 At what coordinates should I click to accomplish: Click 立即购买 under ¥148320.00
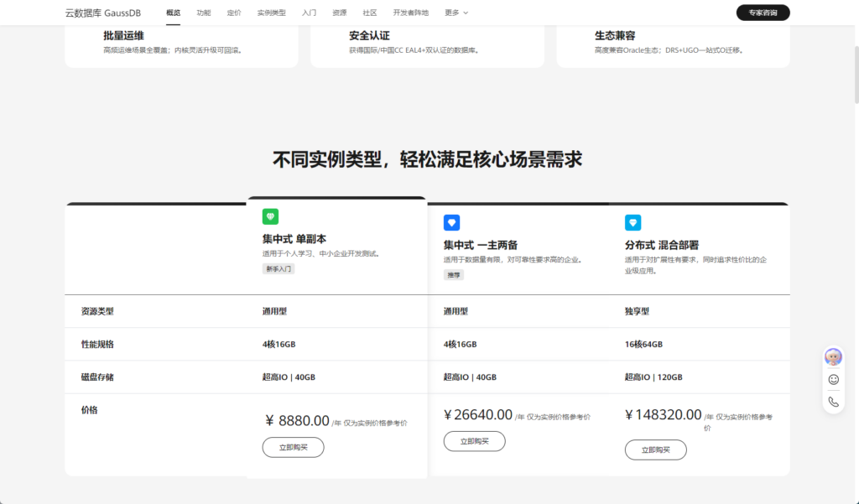(656, 449)
